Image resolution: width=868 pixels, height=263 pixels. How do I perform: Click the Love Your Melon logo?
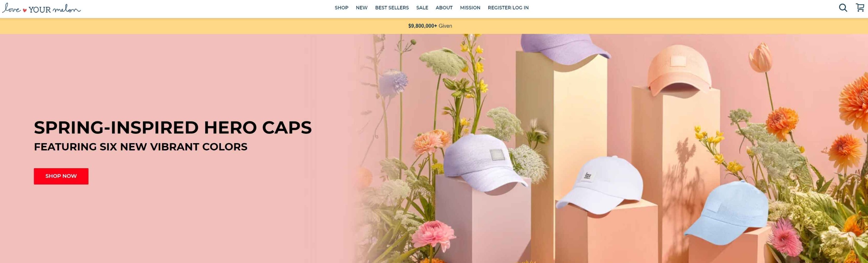coord(41,8)
